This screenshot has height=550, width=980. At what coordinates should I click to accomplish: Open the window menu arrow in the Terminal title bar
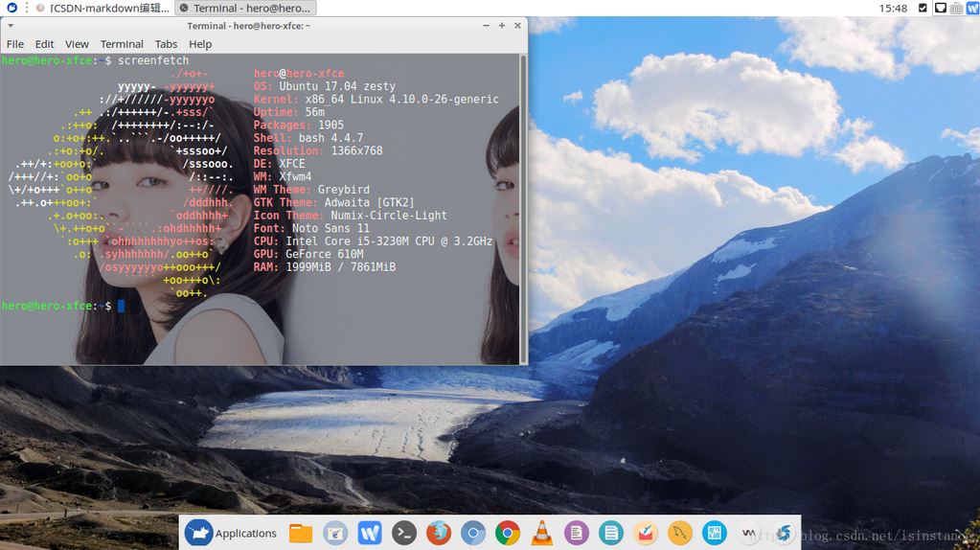[x=11, y=26]
